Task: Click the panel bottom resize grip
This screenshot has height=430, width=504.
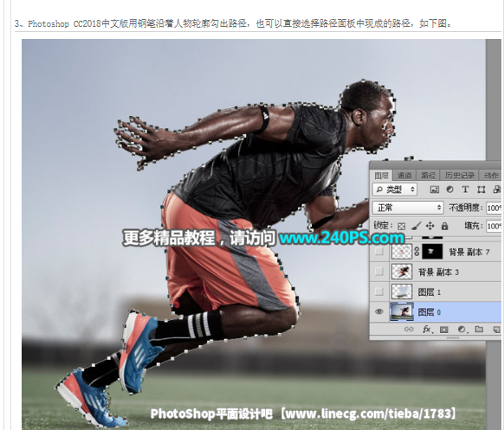Action: tap(453, 337)
